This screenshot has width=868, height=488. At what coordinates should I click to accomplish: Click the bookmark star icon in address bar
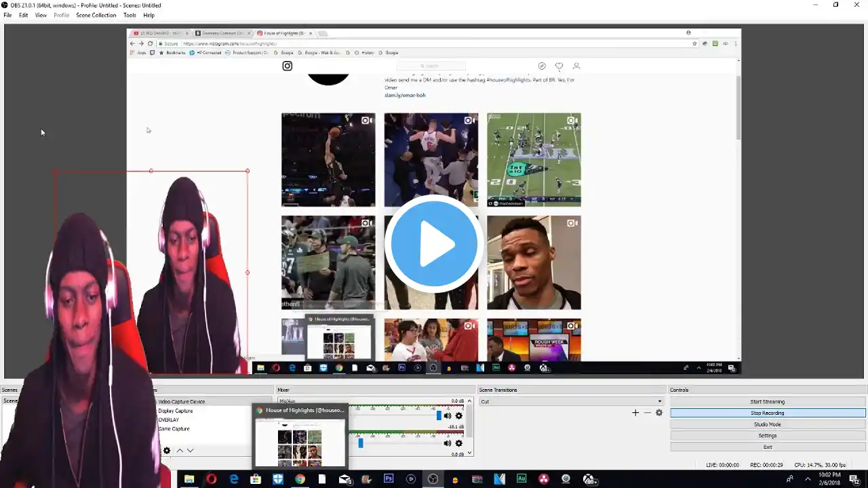pyautogui.click(x=694, y=43)
